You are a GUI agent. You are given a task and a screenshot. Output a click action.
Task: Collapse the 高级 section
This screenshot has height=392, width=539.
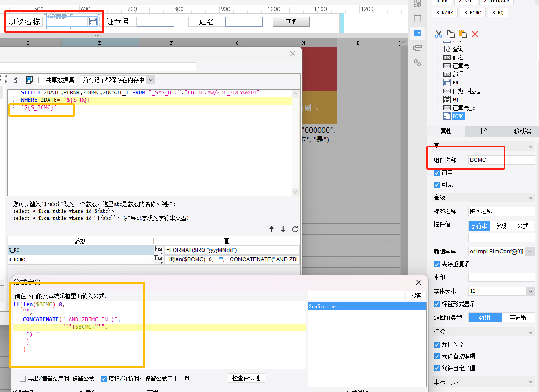click(531, 198)
